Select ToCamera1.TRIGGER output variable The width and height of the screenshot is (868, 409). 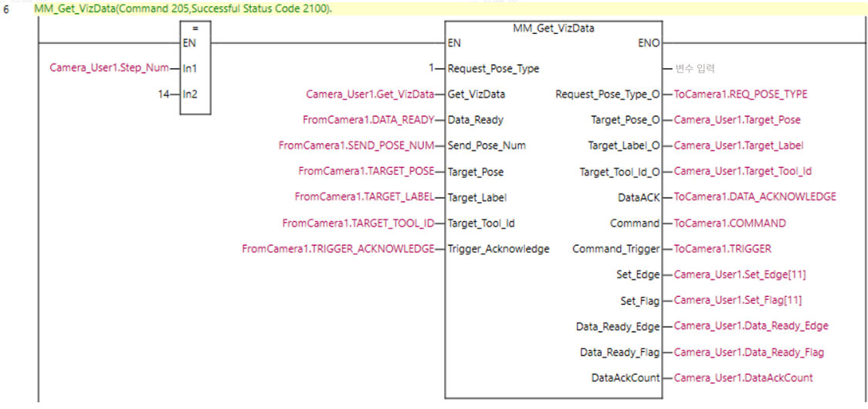pyautogui.click(x=722, y=250)
